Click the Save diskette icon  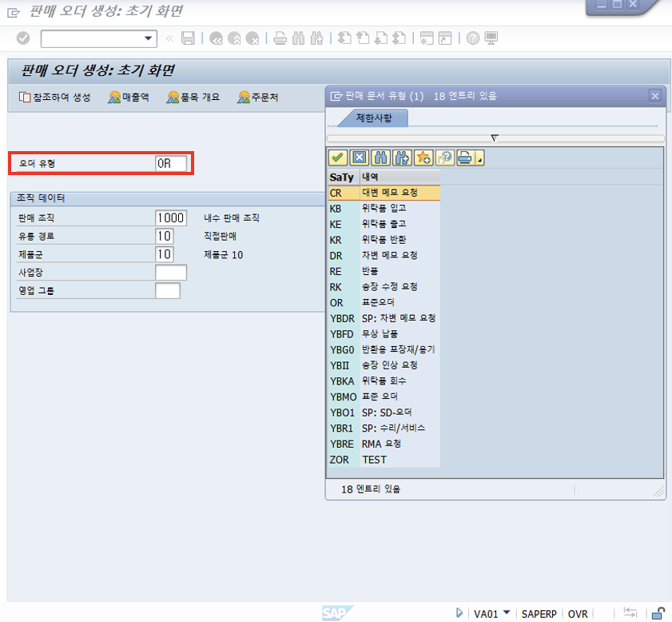(188, 38)
